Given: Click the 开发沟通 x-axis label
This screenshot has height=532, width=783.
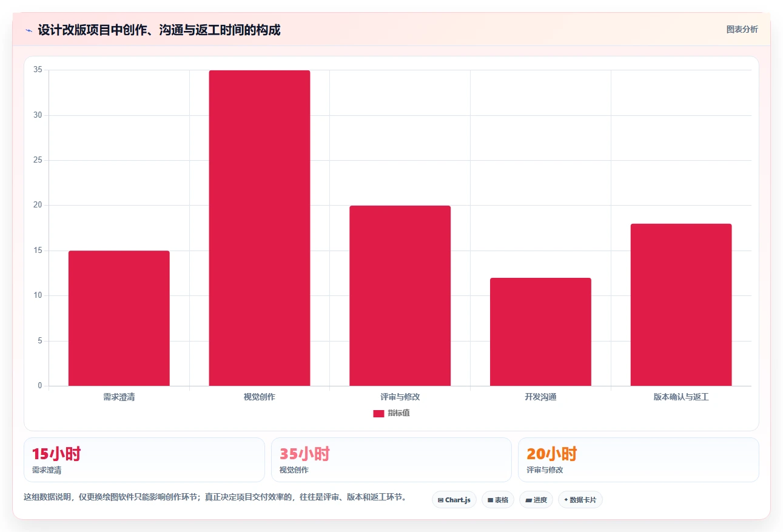Looking at the screenshot, I should 540,397.
